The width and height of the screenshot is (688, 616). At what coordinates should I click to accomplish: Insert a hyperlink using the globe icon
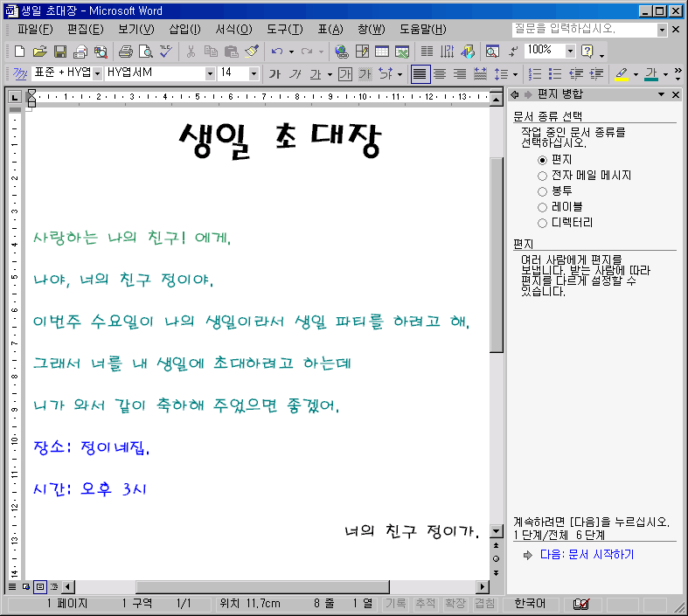tap(341, 52)
